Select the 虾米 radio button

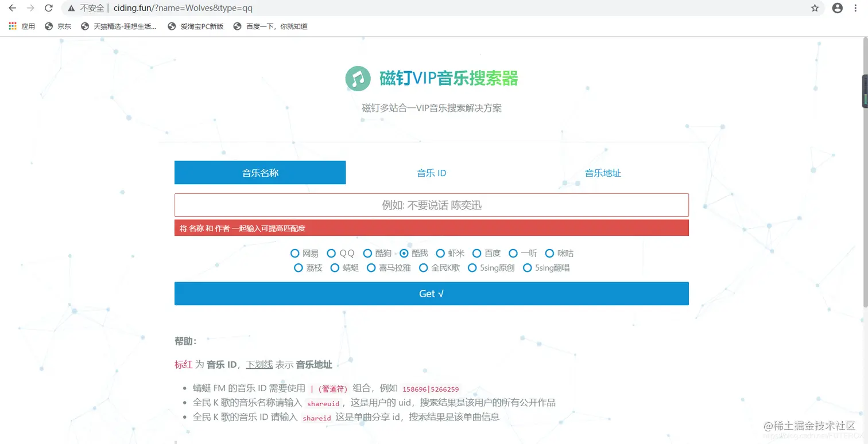coord(440,253)
